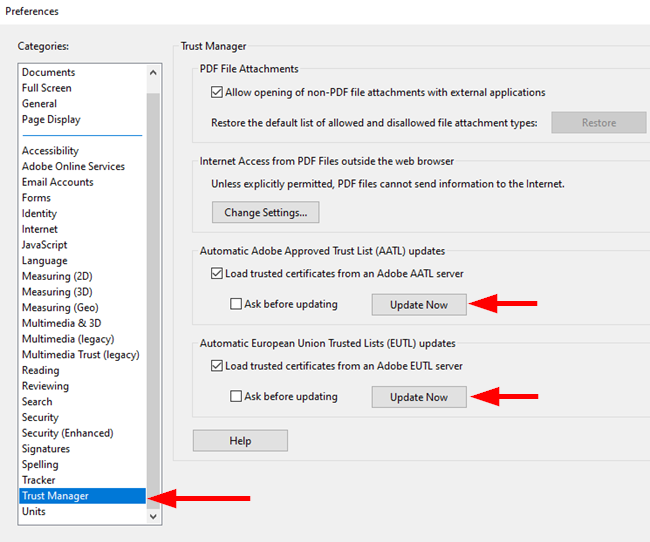Open Change Settings for Internet access
The width and height of the screenshot is (650, 542).
[x=265, y=212]
